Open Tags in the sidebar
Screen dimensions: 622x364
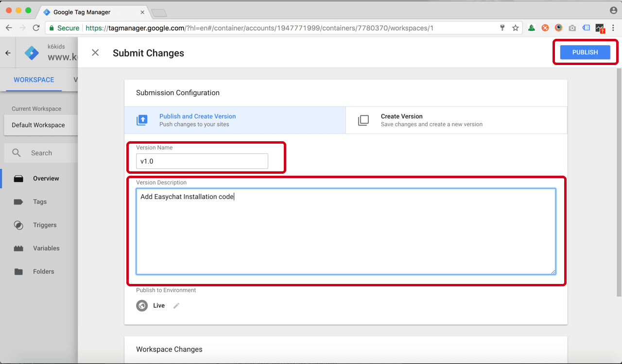tap(40, 202)
